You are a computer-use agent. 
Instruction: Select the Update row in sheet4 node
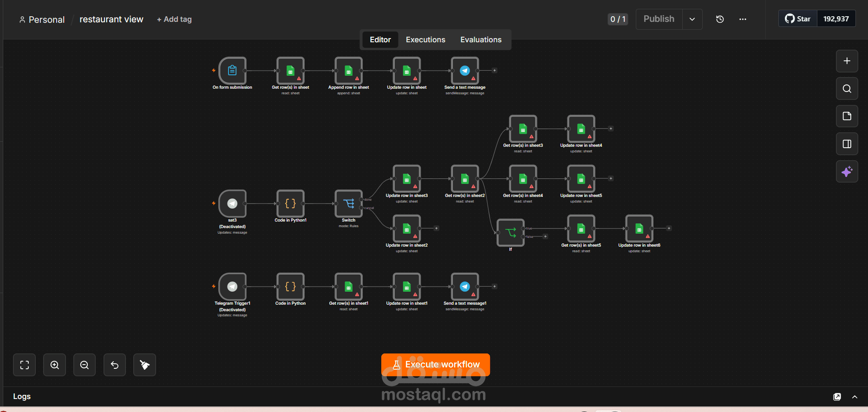tap(581, 129)
